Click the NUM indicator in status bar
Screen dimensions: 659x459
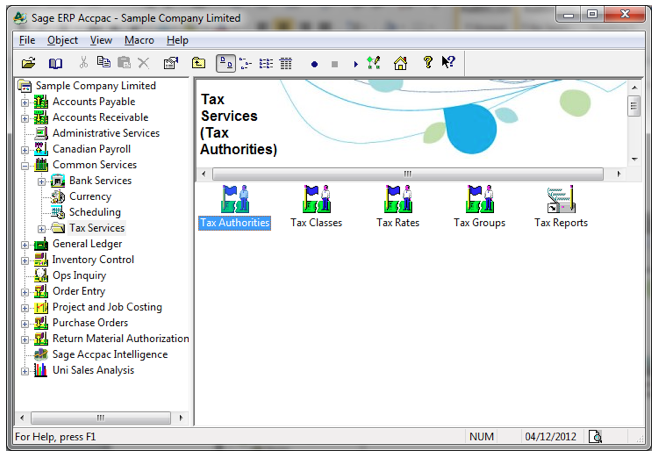pyautogui.click(x=482, y=437)
